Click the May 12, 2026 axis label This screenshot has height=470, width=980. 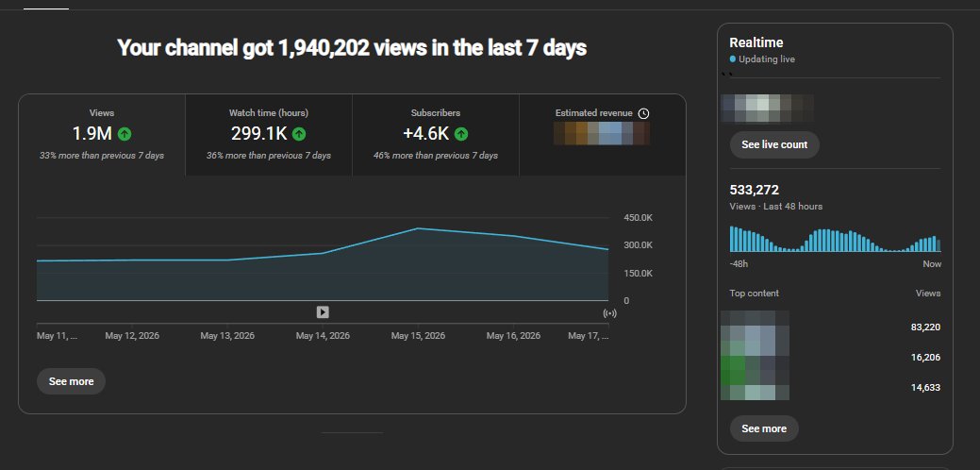point(132,336)
